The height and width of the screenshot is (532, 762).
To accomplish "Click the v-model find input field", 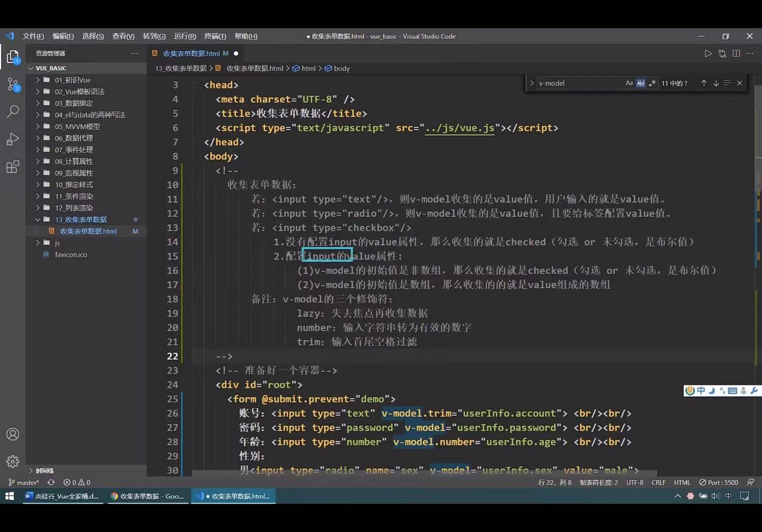I will tap(579, 83).
